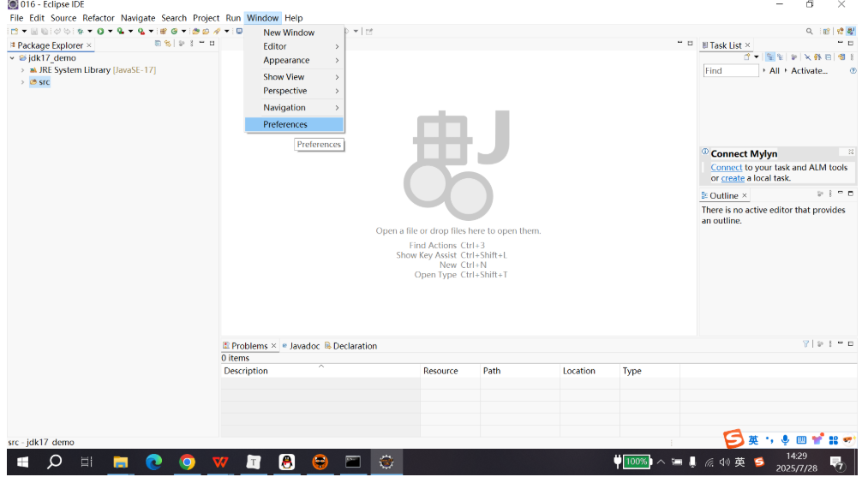Open the dropdown arrow next to Run
The height and width of the screenshot is (483, 868).
111,32
